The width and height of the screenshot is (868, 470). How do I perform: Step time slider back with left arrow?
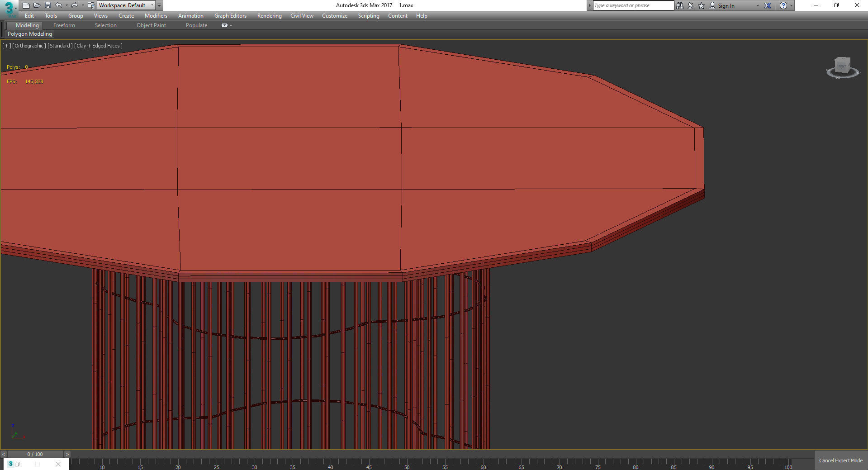click(4, 454)
